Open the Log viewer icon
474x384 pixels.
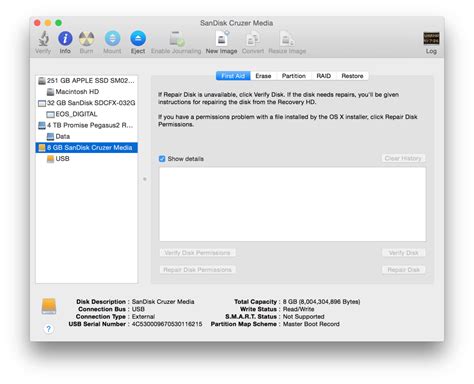(431, 39)
